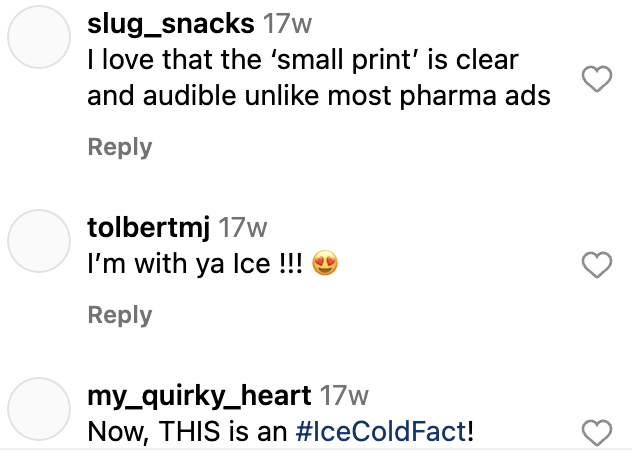Image resolution: width=632 pixels, height=456 pixels.
Task: Go to my_quirky_heart's profile via username
Action: coord(199,396)
